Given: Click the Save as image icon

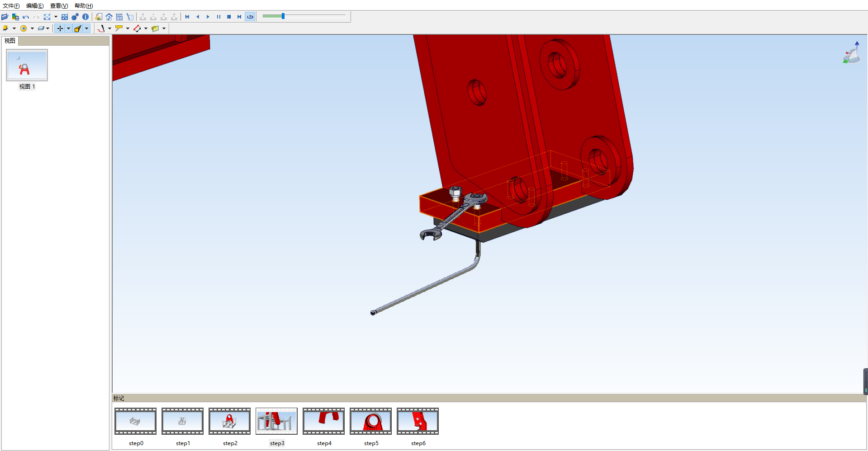Looking at the screenshot, I should 15,17.
